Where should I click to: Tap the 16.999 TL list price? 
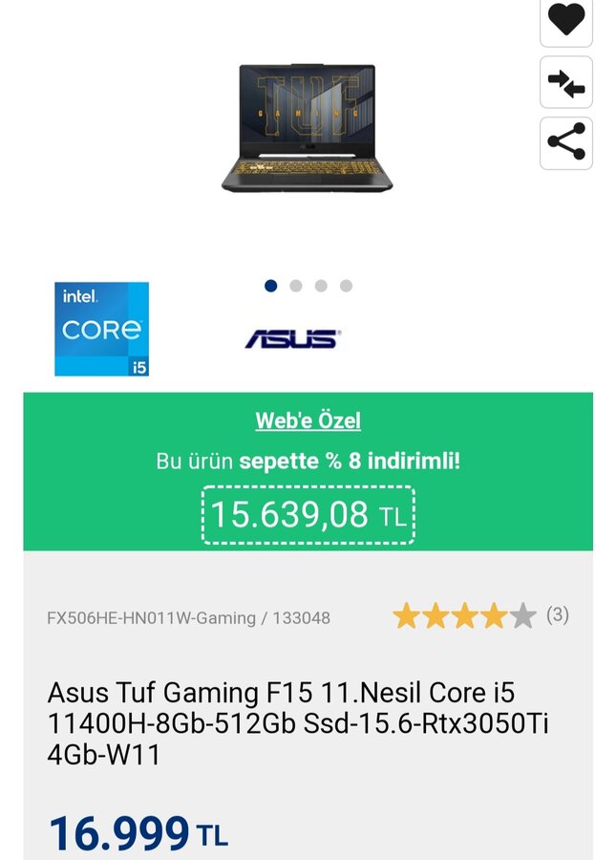(138, 833)
